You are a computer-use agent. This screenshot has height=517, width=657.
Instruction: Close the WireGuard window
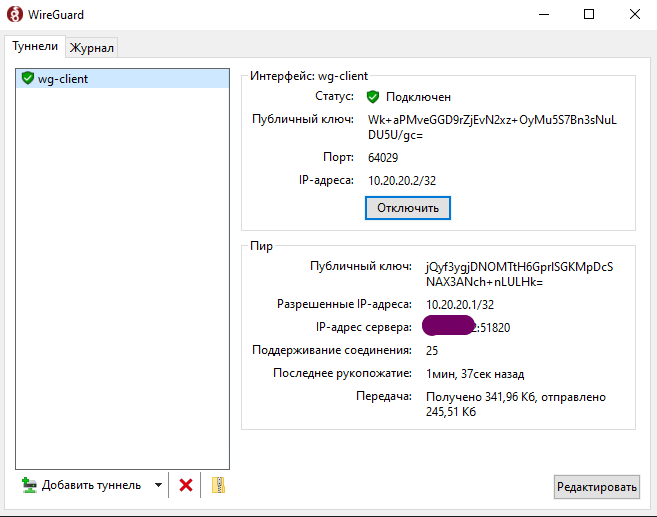pyautogui.click(x=635, y=14)
